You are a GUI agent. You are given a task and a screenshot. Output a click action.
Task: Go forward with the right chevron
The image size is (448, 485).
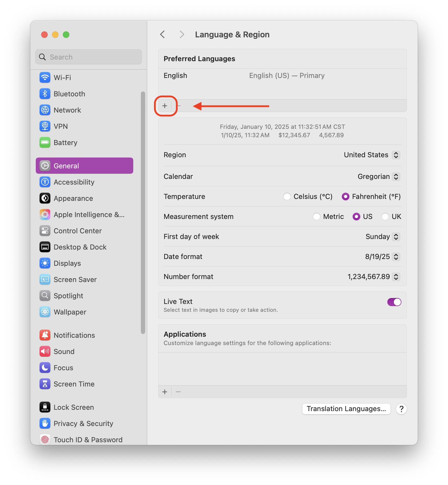182,35
